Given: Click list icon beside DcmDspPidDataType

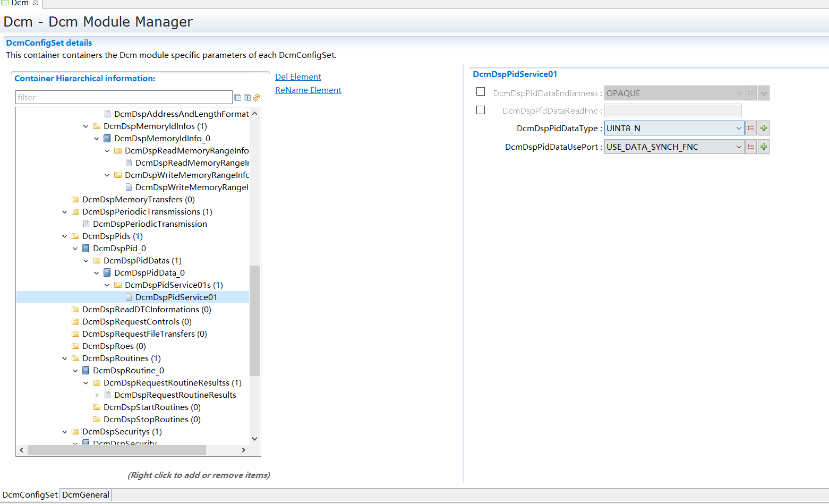Looking at the screenshot, I should (x=751, y=129).
